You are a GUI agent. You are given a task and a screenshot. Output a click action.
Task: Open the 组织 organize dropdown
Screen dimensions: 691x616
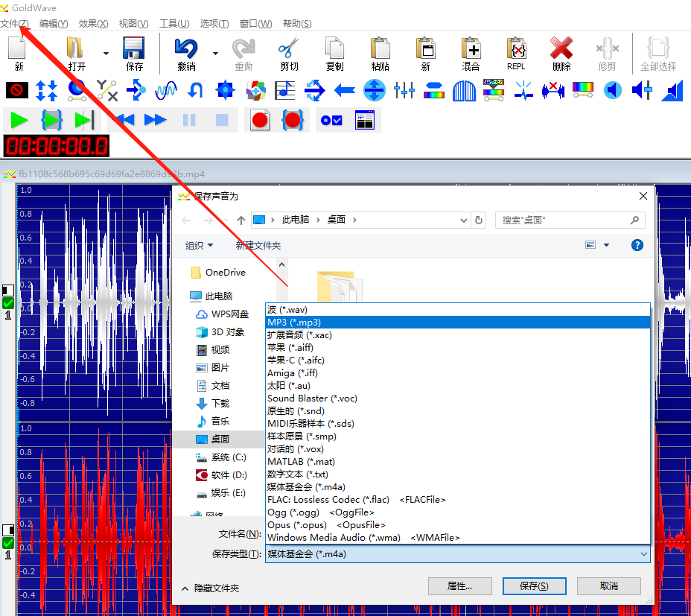[199, 245]
